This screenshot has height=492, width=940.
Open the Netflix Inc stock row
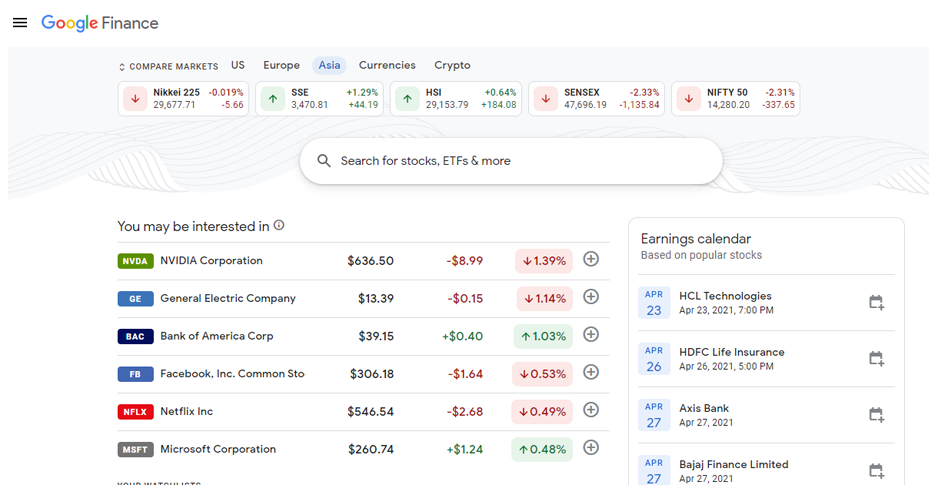click(x=363, y=412)
